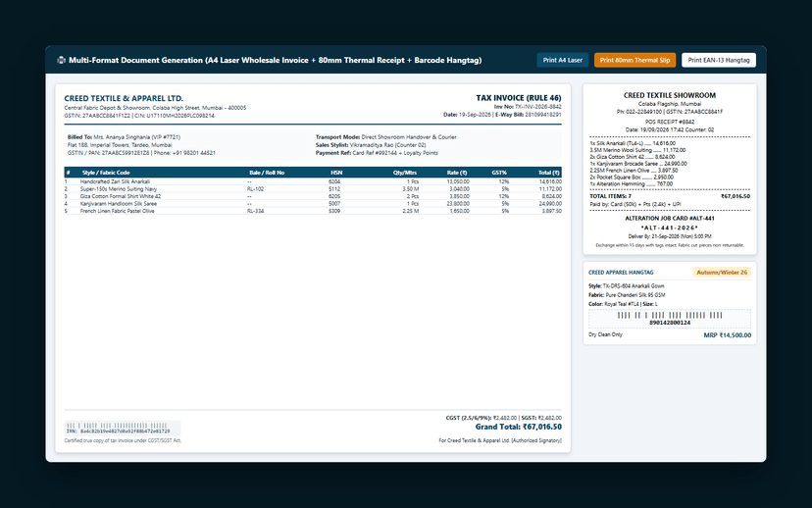The image size is (812, 508).
Task: Click the Kanjivaram Handloom Silk Saree row
Action: pyautogui.click(x=313, y=204)
